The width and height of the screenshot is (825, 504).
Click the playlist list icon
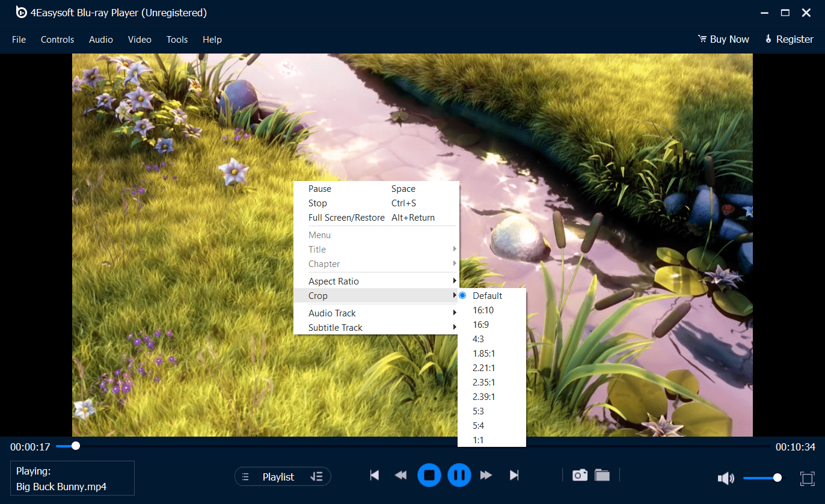click(245, 477)
